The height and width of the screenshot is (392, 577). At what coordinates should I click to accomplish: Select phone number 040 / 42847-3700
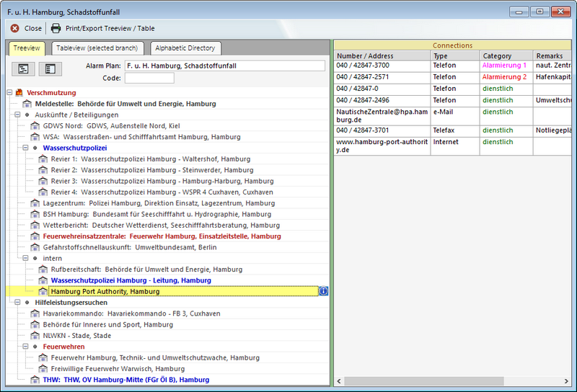coord(382,66)
